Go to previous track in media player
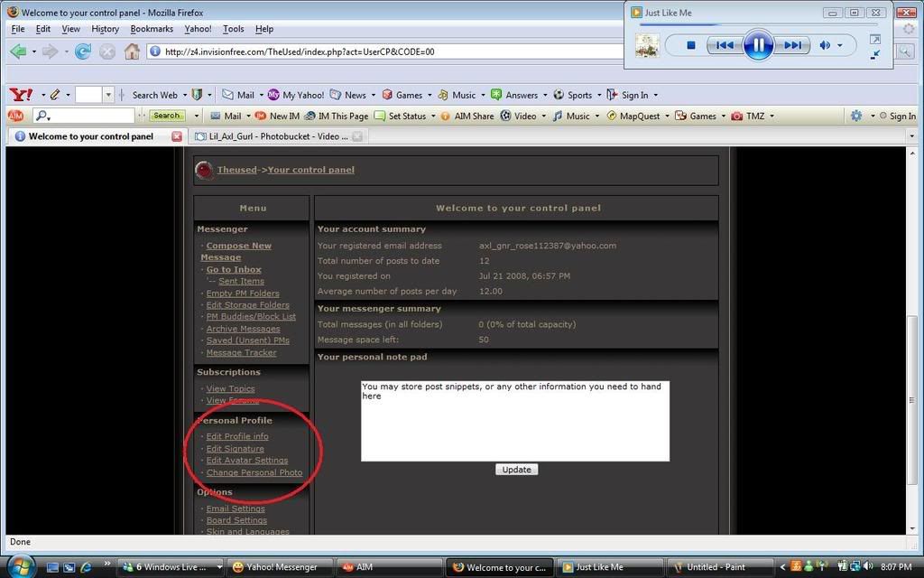This screenshot has width=924, height=578. [x=724, y=45]
